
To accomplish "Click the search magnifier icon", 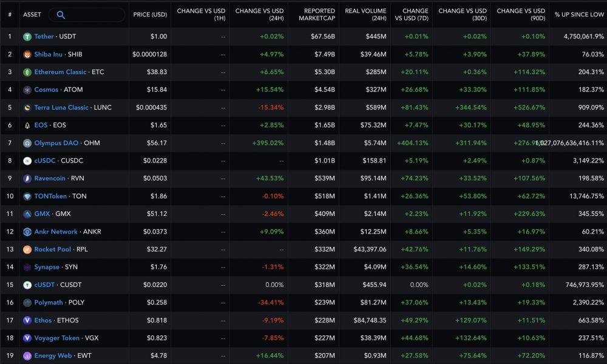I will click(x=61, y=15).
